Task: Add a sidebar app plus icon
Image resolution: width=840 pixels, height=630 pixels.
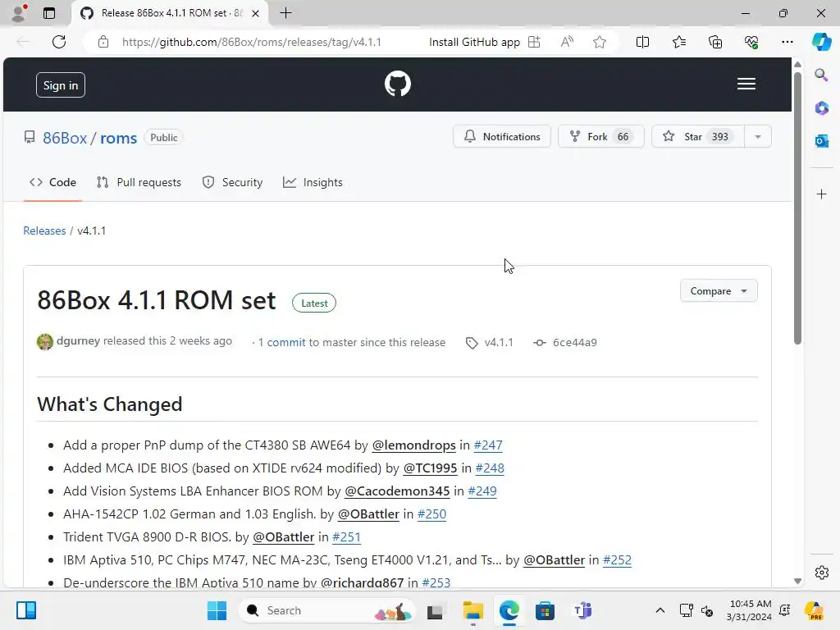Action: point(821,194)
